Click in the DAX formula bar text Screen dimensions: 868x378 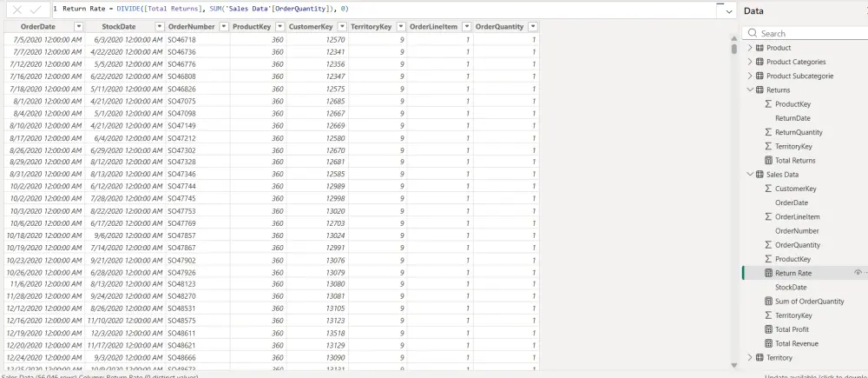205,10
